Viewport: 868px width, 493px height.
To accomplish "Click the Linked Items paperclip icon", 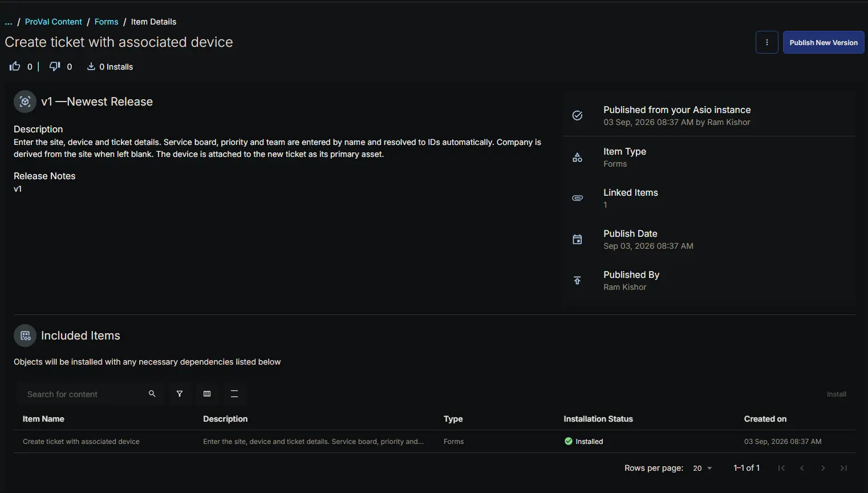I will [577, 198].
